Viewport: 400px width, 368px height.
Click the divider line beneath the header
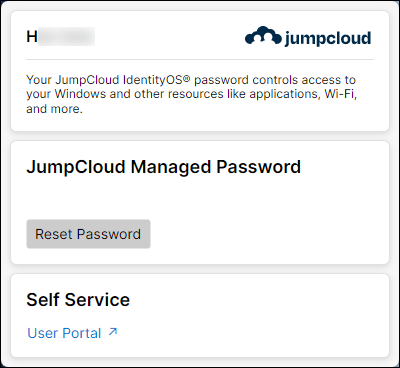coord(200,59)
